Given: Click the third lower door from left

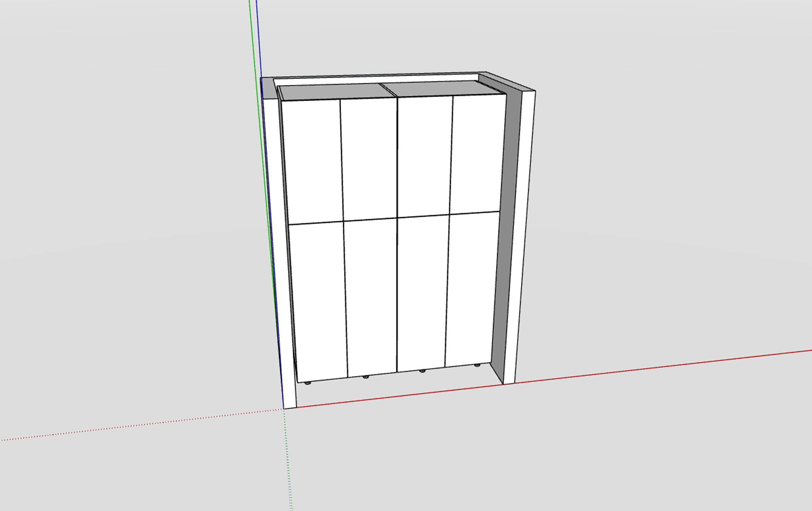Looking at the screenshot, I should (422, 292).
